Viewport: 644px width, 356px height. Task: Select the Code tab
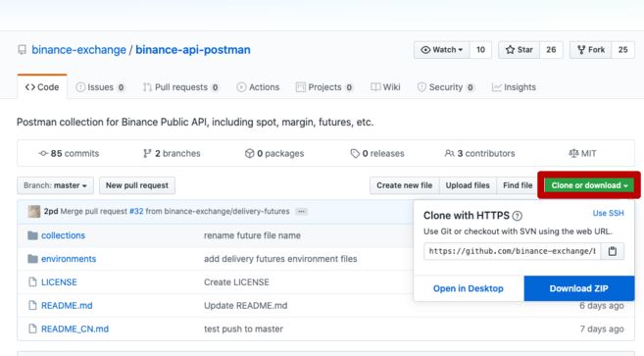42,87
